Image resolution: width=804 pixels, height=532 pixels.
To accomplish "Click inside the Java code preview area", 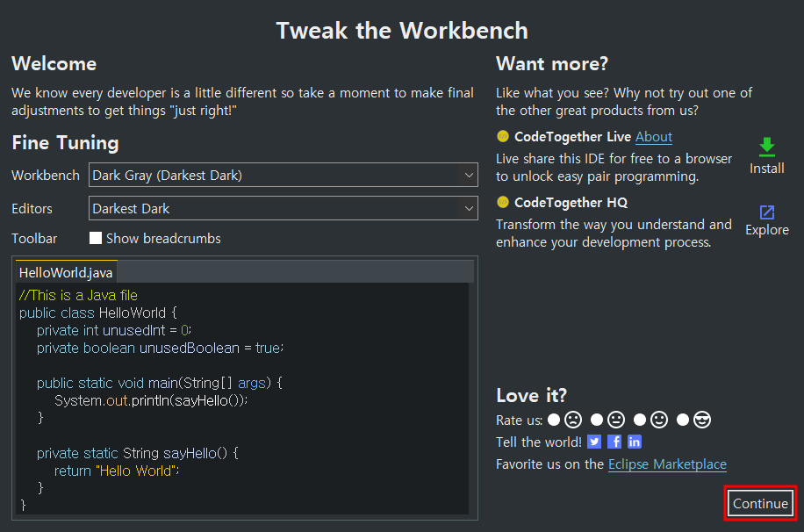I will (242, 399).
